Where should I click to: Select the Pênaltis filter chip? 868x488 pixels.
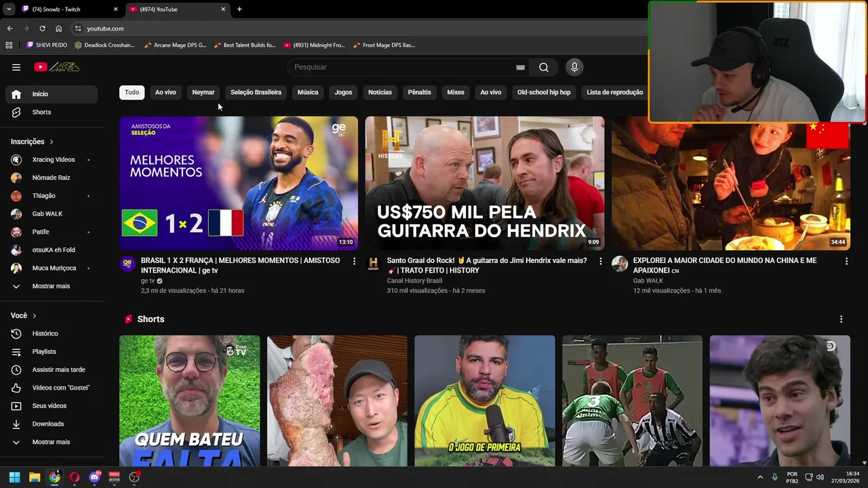419,92
